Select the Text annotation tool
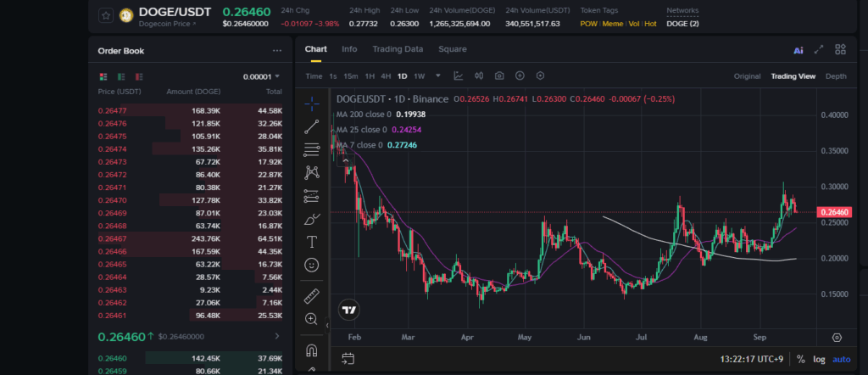This screenshot has width=868, height=375. pyautogui.click(x=312, y=242)
